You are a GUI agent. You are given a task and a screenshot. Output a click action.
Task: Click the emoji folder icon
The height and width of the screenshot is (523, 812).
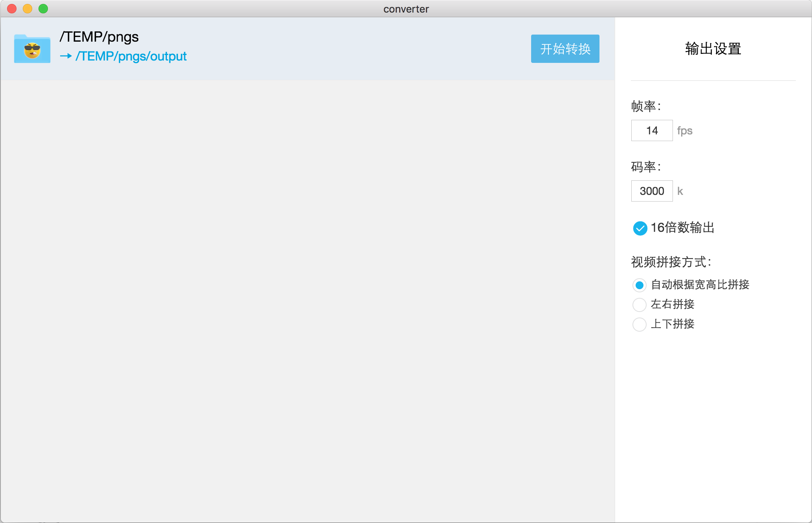(32, 49)
